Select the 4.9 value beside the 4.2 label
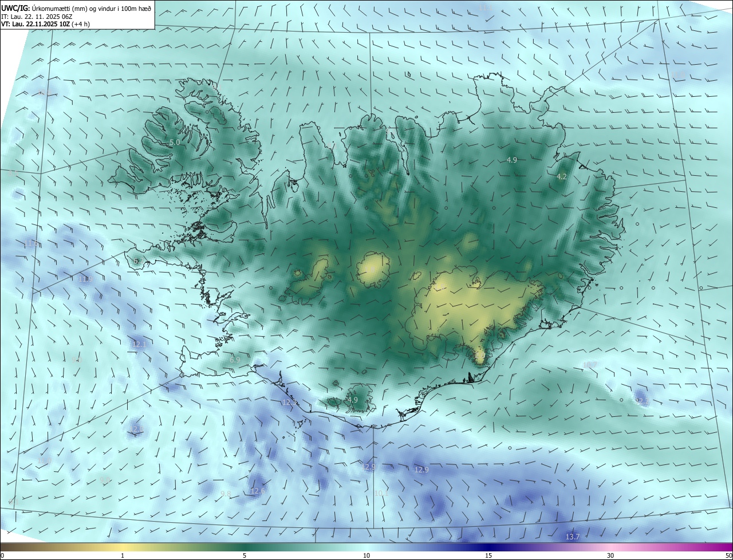733x560 pixels. (x=512, y=160)
